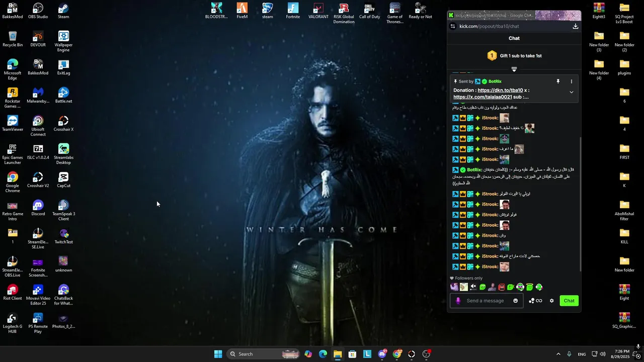Screen dimensions: 644x362
Task: Click the purple microphone icon in message box
Action: [x=458, y=301]
